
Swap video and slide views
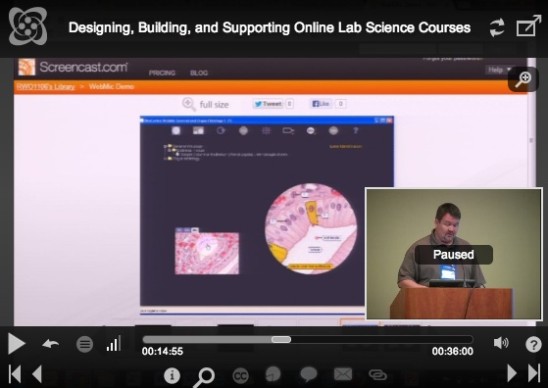point(497,27)
